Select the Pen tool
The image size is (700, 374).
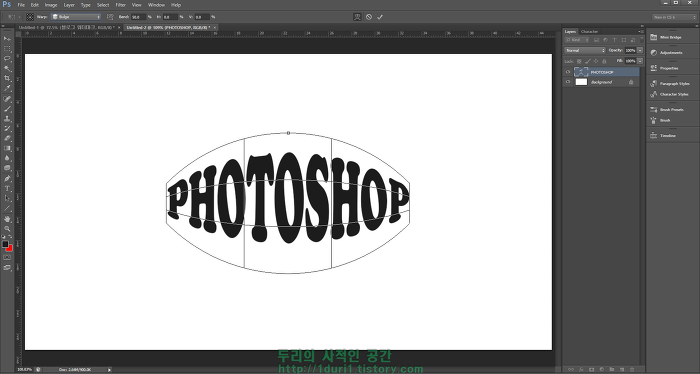tap(7, 179)
